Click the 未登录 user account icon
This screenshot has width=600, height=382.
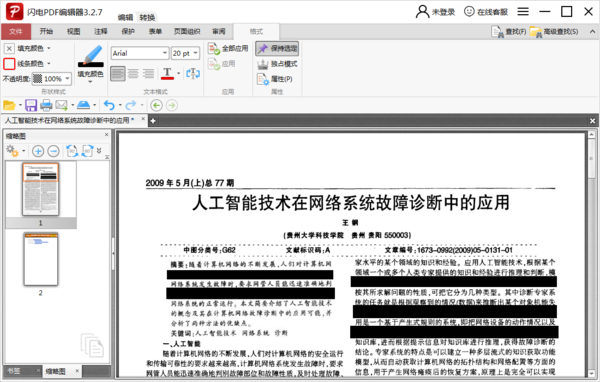tap(422, 11)
